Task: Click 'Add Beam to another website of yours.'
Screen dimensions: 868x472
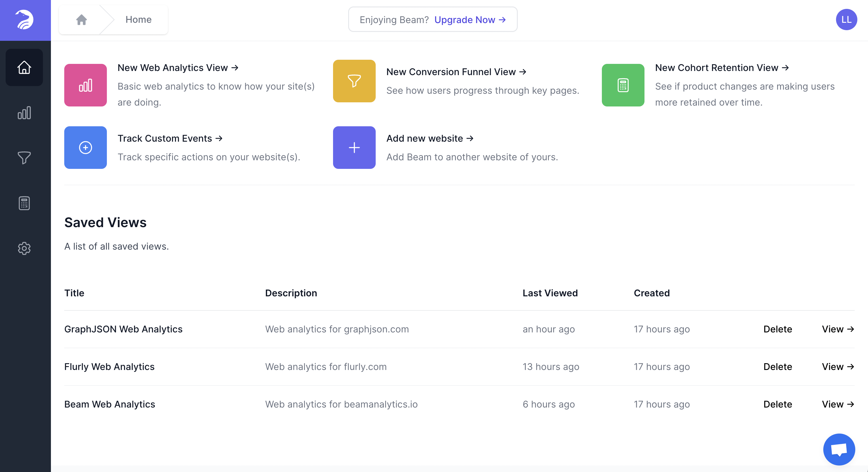Action: [472, 157]
